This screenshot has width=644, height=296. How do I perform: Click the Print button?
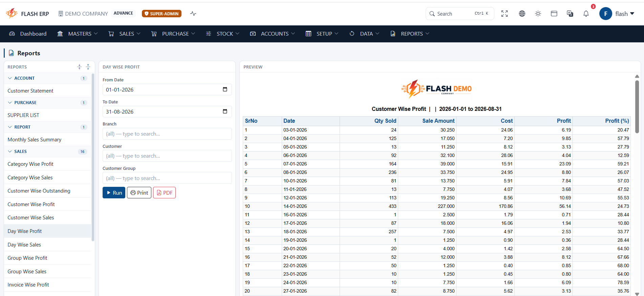(x=139, y=193)
